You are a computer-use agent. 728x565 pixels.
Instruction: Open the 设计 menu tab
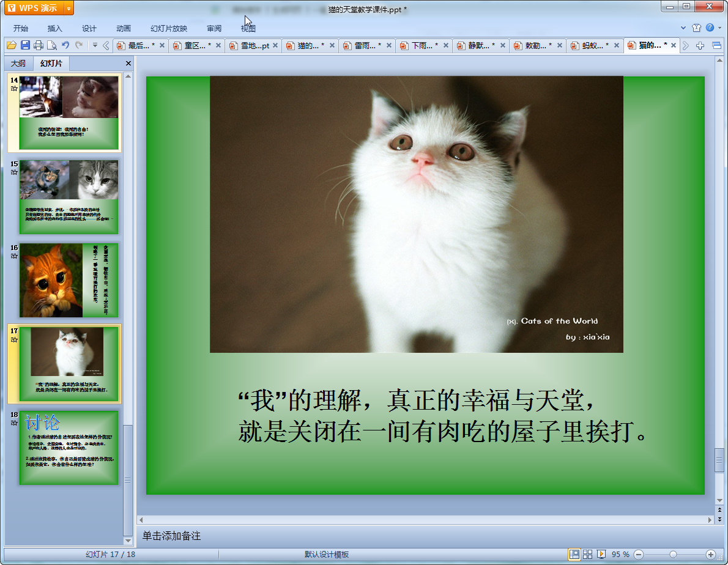click(89, 28)
